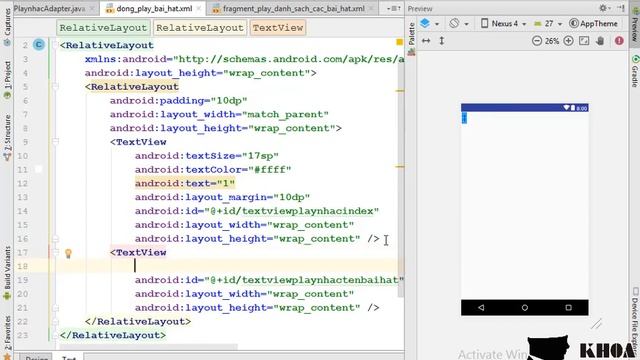Viewport: 640px width, 360px height.
Task: Hide the Preview panel
Action: (x=621, y=8)
